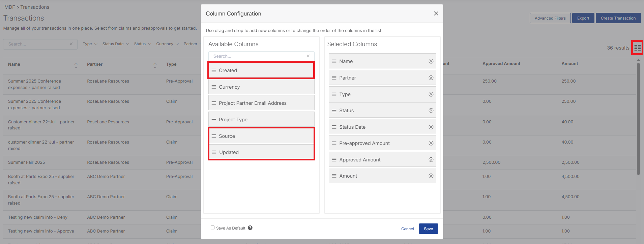Grab the drag handle for Currency
644x244 pixels.
(x=214, y=87)
